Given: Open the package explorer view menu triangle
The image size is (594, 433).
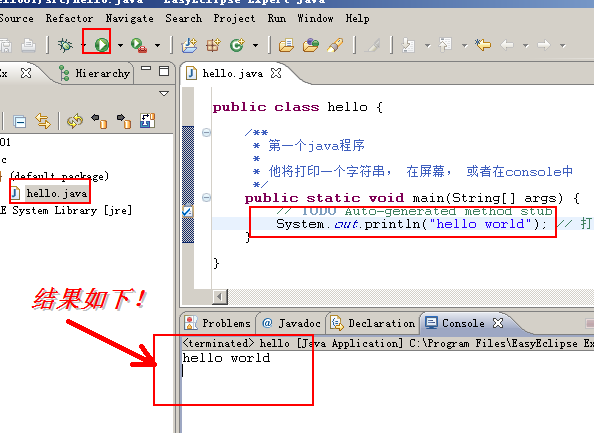Looking at the screenshot, I should [164, 93].
